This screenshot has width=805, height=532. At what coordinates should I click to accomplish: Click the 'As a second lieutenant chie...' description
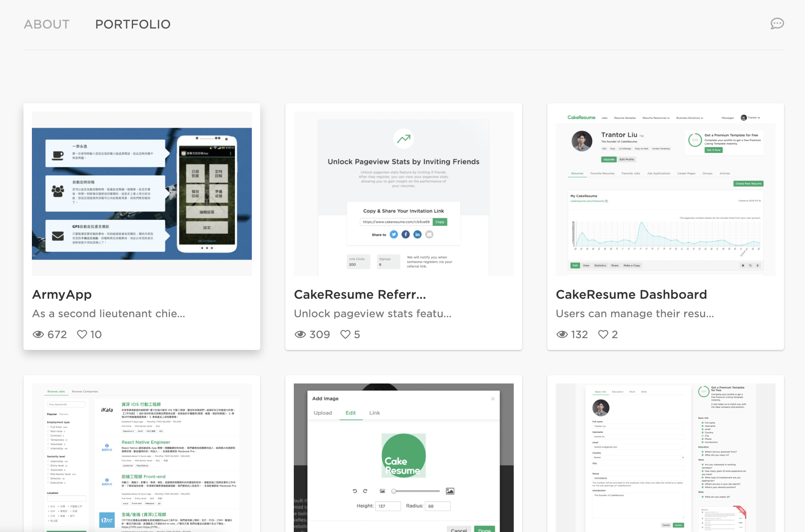tap(109, 314)
